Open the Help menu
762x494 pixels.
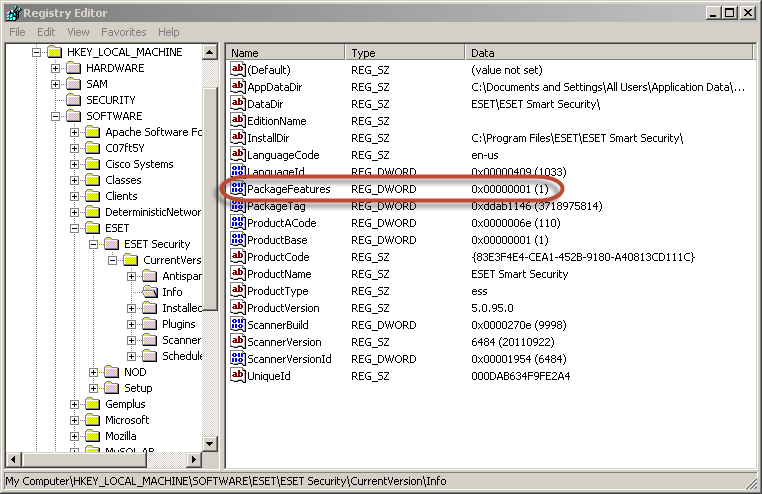(169, 32)
